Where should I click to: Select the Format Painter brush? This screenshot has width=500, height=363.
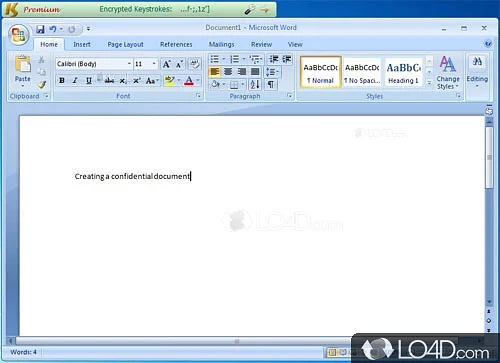click(41, 84)
